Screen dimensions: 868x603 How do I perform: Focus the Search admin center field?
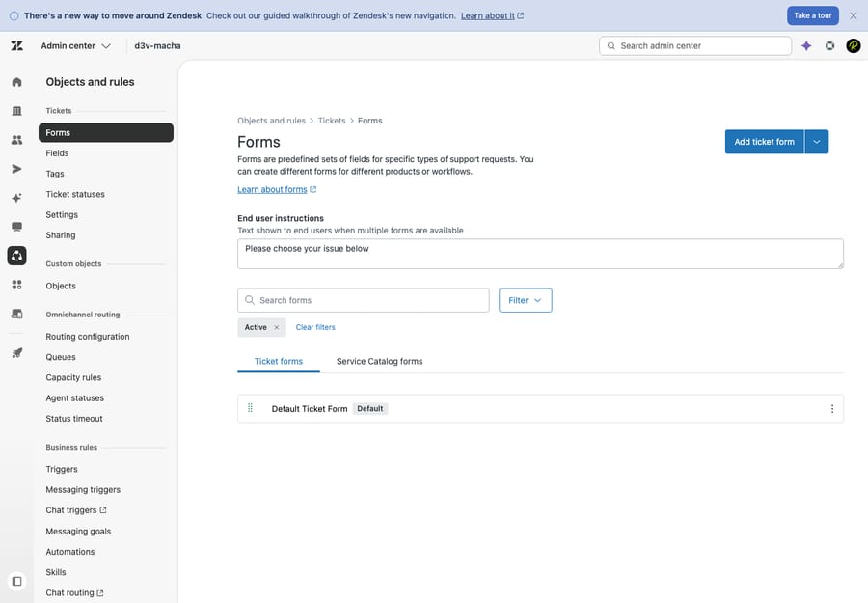695,46
